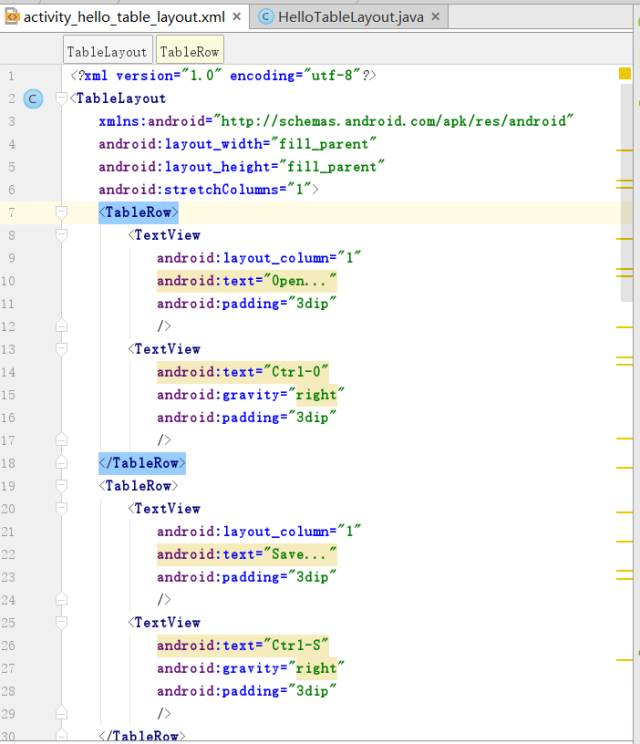Click TextView tag on line 13
Image resolution: width=640 pixels, height=744 pixels.
(164, 349)
